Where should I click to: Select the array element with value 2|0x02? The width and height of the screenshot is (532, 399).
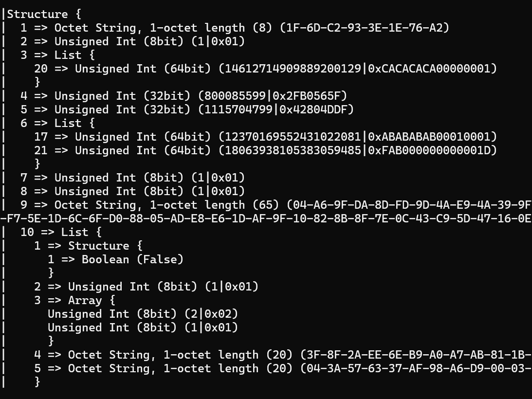(143, 314)
